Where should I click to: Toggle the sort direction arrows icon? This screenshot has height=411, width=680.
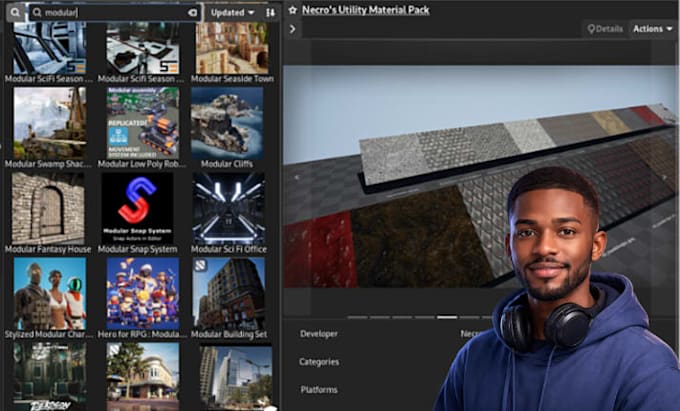271,13
